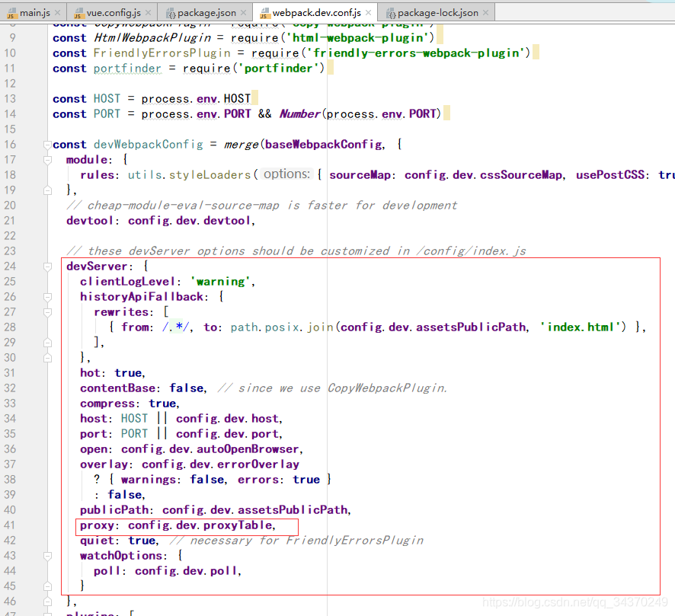The width and height of the screenshot is (675, 616).
Task: Click line number 24 in the gutter
Action: pyautogui.click(x=9, y=267)
